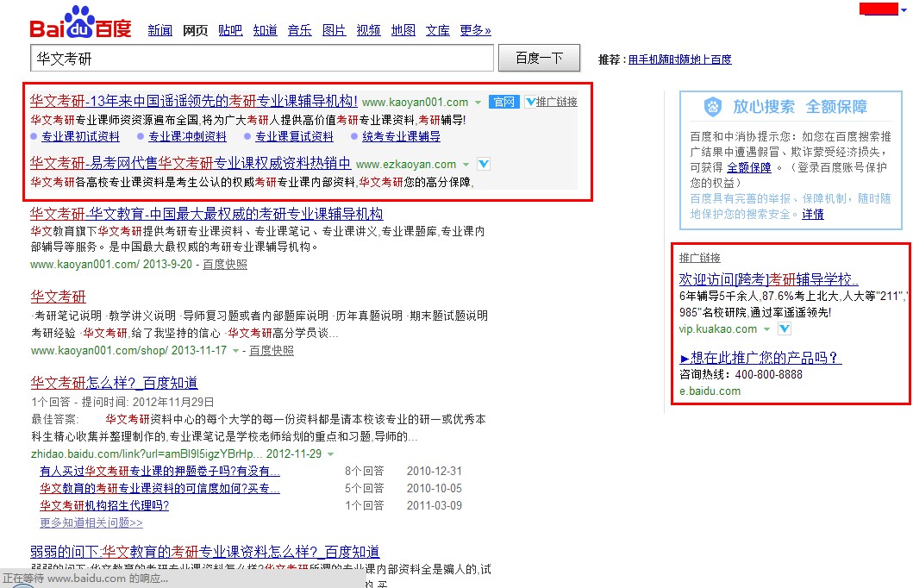
Task: Open the 更多» menu
Action: pyautogui.click(x=475, y=30)
